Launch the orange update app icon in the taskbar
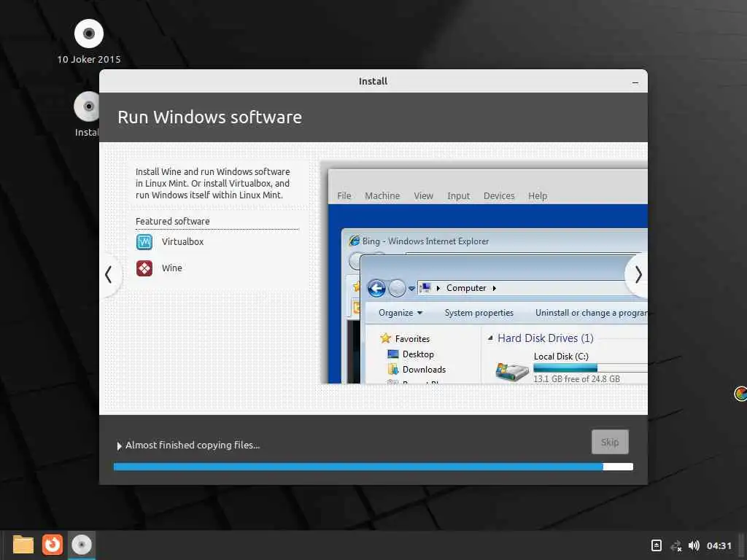Image resolution: width=747 pixels, height=560 pixels. point(53,545)
